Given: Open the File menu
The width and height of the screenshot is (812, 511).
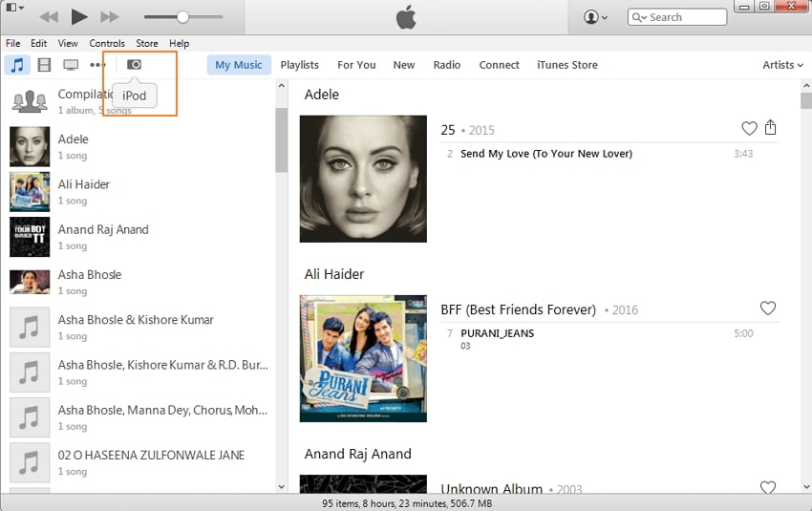Looking at the screenshot, I should pos(13,44).
